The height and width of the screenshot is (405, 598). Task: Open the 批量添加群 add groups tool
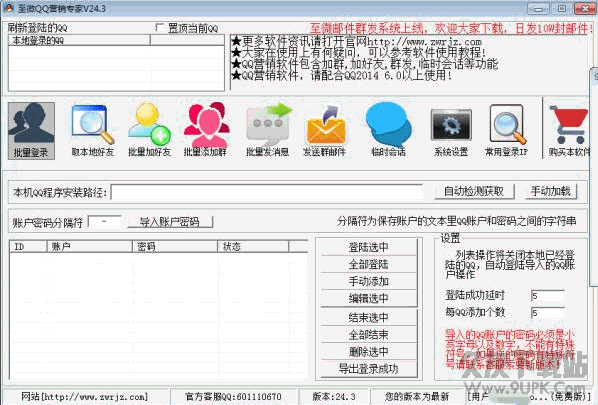coord(206,130)
